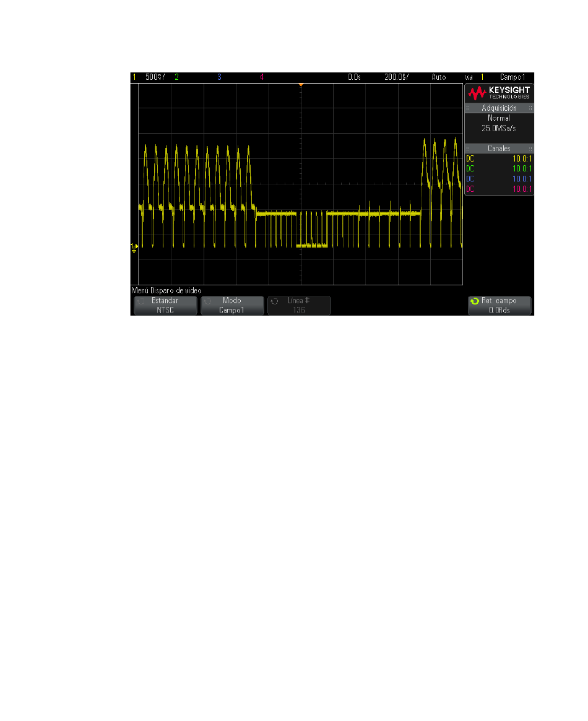Click the Keysight Technologies logo
588x721 pixels.
point(499,93)
